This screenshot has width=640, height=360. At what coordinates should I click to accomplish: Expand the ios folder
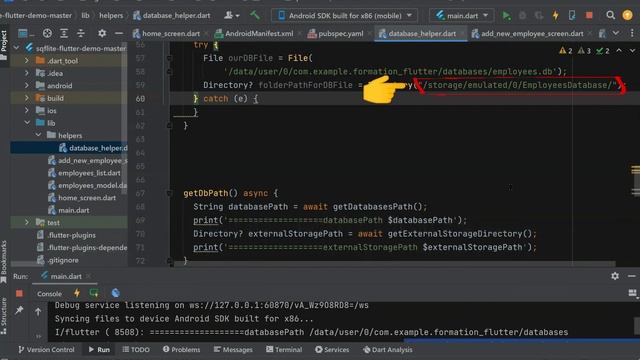click(x=27, y=110)
